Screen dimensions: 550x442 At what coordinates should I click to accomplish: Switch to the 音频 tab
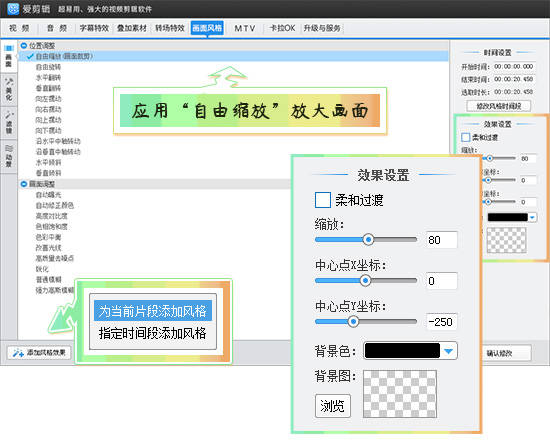[57, 28]
